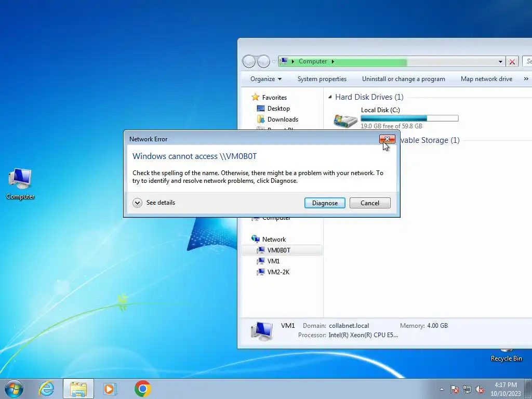Select the Computer desktop icon
The image size is (532, 399).
point(20,183)
